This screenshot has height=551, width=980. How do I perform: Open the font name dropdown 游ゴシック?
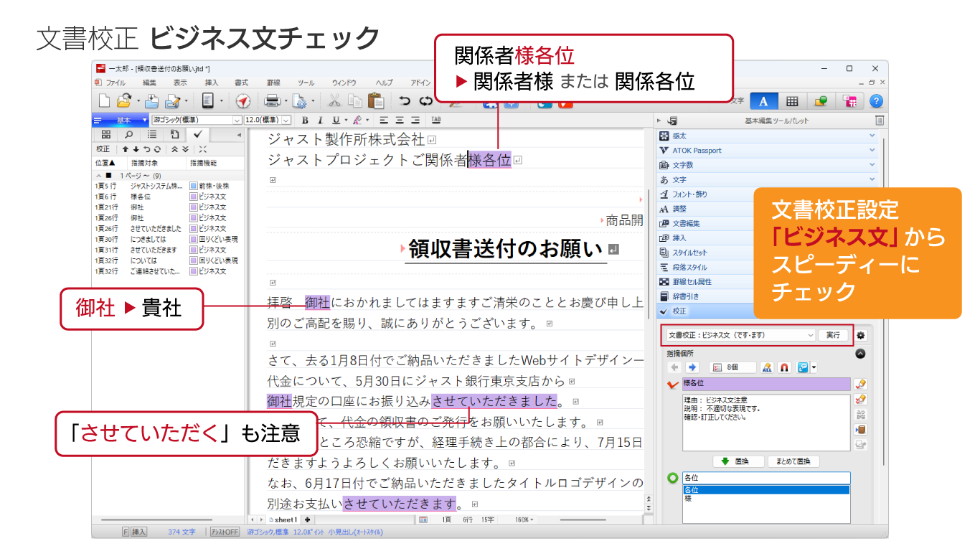tap(237, 121)
